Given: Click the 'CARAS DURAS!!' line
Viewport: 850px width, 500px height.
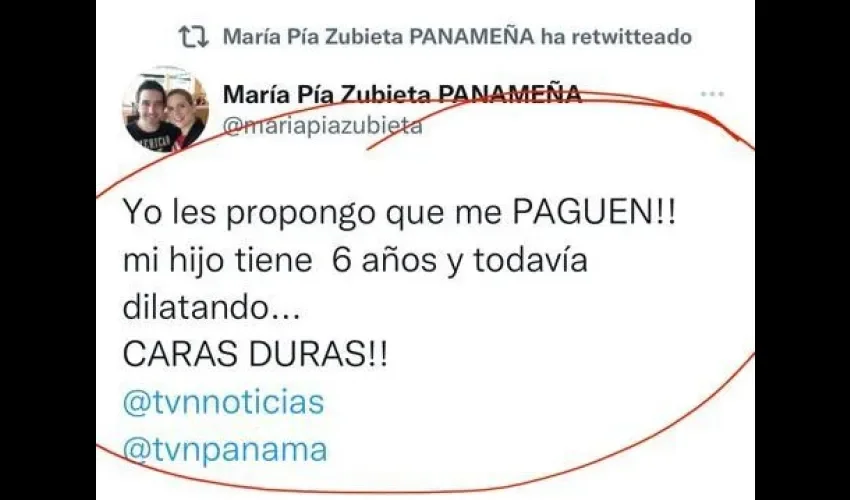Looking at the screenshot, I should click(x=255, y=355).
